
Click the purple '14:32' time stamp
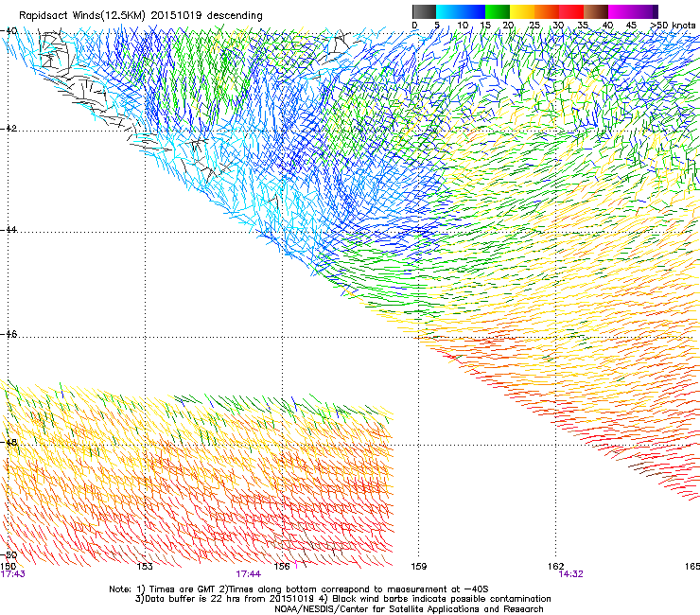[571, 574]
